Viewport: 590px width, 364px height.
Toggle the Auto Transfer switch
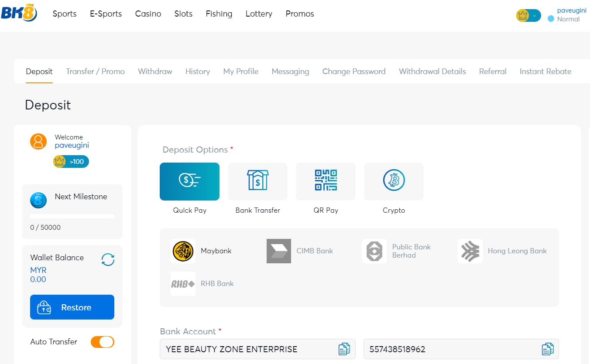tap(103, 342)
